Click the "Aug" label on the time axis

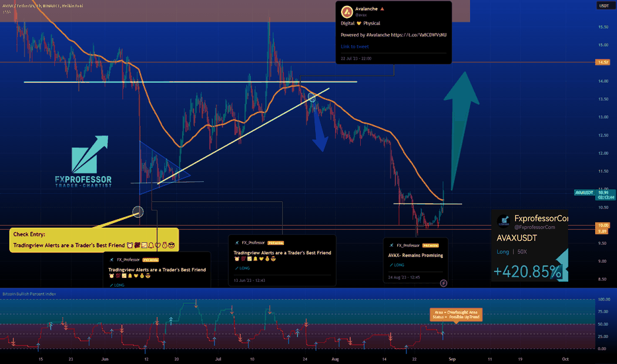tap(335, 359)
